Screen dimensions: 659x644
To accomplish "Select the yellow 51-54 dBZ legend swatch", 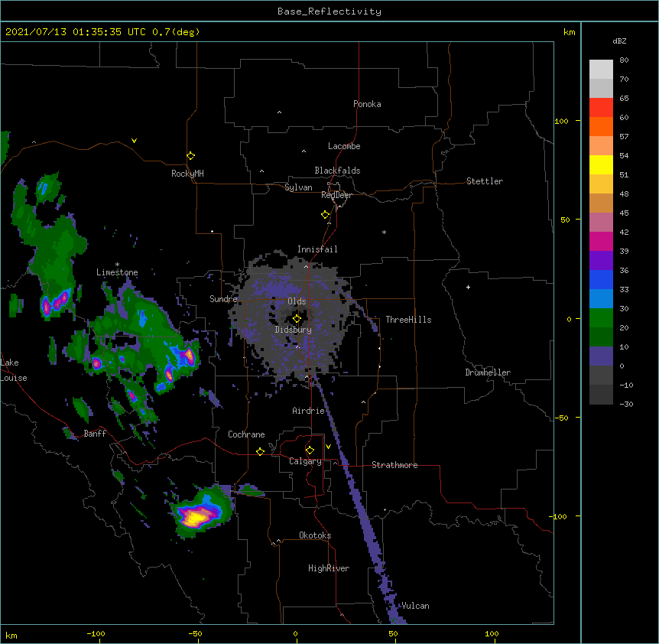I will pyautogui.click(x=601, y=164).
